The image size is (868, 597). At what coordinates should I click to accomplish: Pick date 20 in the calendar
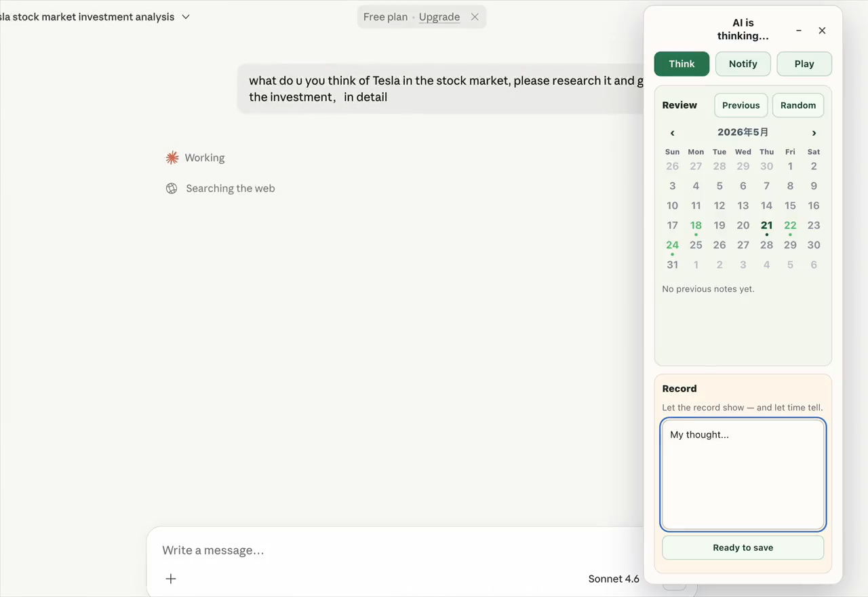743,225
